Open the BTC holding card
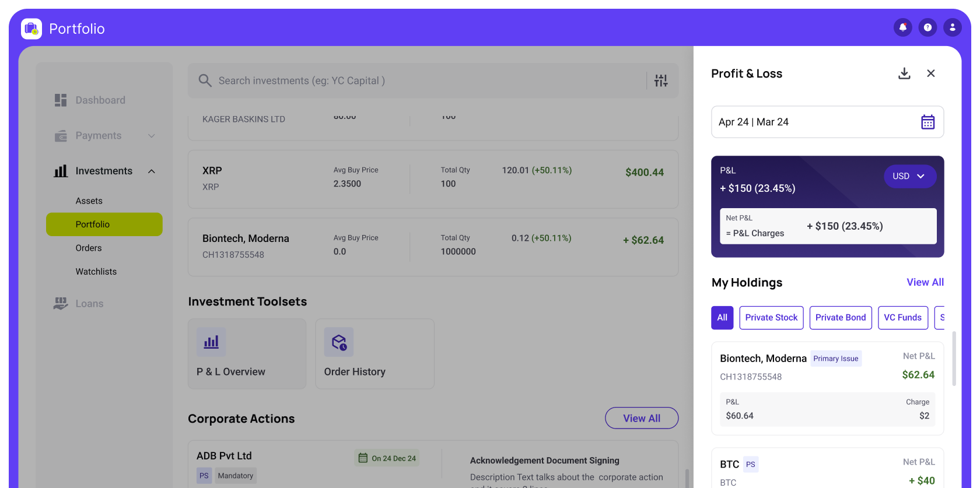Screen dimensions: 980x488 (827, 468)
